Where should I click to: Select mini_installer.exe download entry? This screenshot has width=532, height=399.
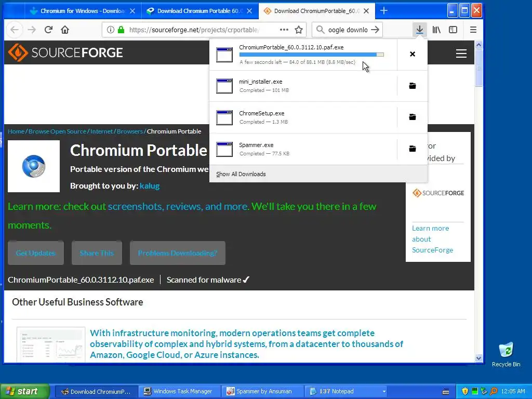point(303,86)
